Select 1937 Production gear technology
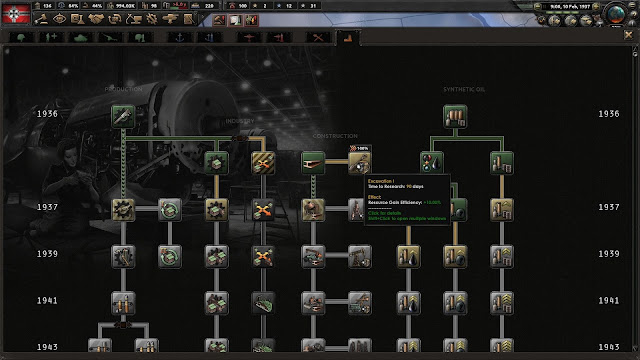The image size is (640, 360). (123, 210)
